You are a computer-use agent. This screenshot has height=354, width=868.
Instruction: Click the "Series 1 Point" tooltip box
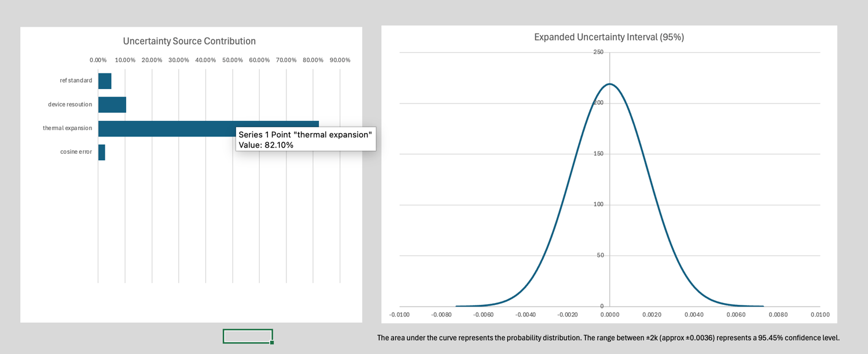click(305, 139)
